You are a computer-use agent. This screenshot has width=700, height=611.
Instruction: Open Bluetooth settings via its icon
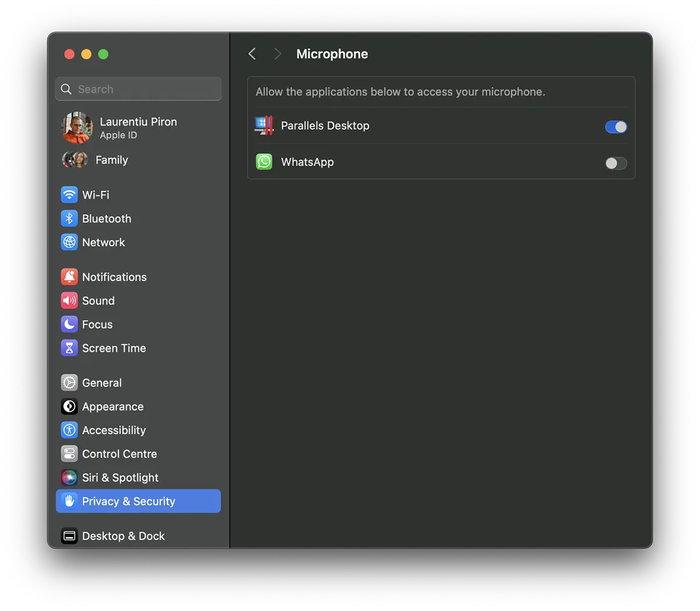pyautogui.click(x=69, y=219)
